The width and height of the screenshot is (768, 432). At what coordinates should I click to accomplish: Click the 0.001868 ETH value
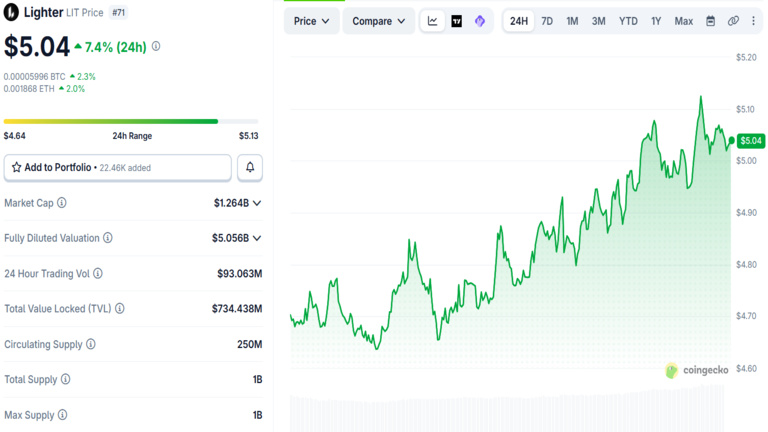(29, 89)
